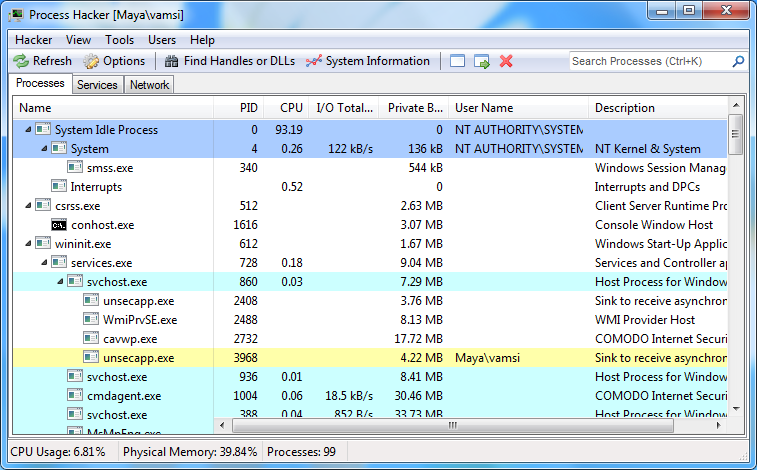757x470 pixels.
Task: Click the 93.19 CPU value
Action: (289, 129)
